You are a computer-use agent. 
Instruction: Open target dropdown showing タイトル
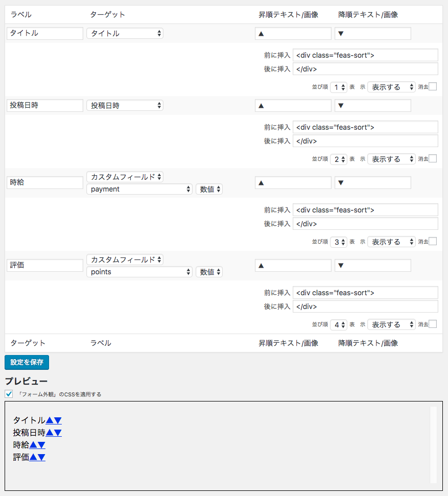point(125,33)
